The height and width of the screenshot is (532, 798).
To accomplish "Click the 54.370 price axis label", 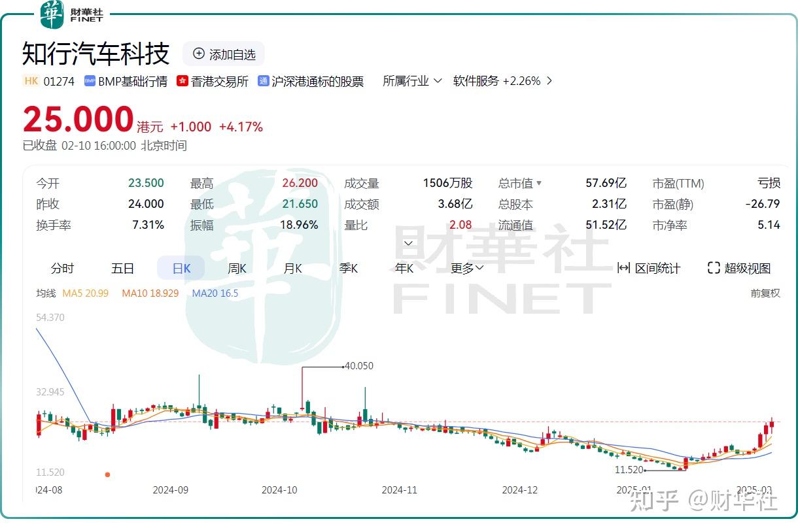I will coord(50,318).
